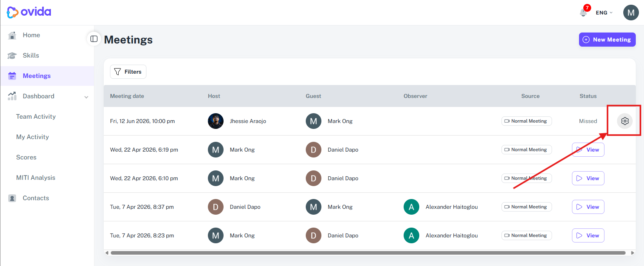
Task: Click Normal Meeting badge on 8:23 pm row
Action: coord(527,235)
